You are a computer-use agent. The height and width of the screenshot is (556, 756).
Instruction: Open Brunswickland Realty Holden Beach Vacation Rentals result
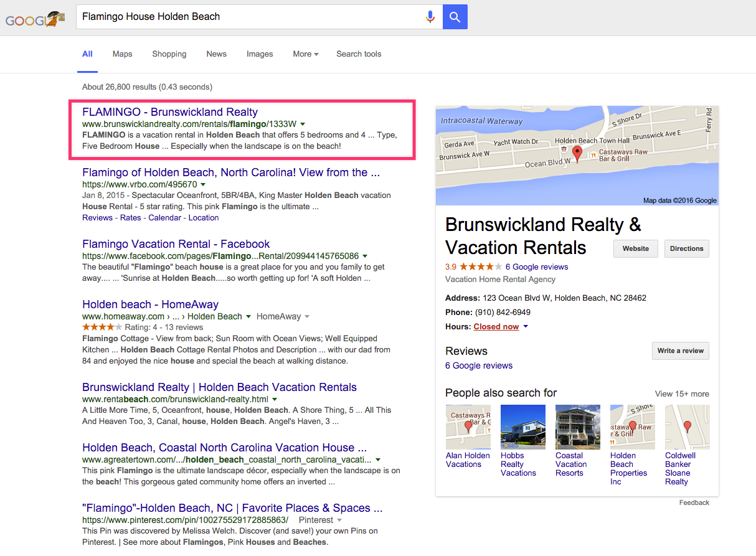point(219,387)
